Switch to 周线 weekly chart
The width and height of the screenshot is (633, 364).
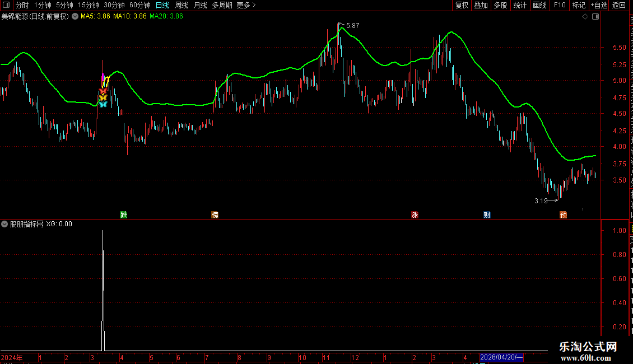click(181, 5)
